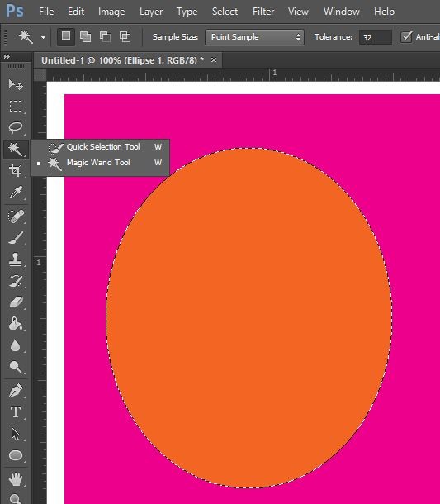The image size is (440, 504).
Task: Select the Lasso tool
Action: [x=16, y=127]
